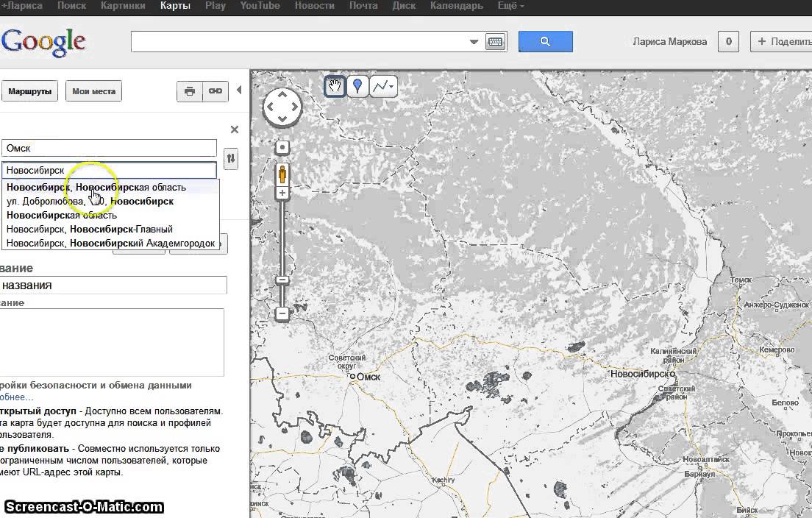This screenshot has width=812, height=518.
Task: Open Картинки in top bar
Action: 123,6
